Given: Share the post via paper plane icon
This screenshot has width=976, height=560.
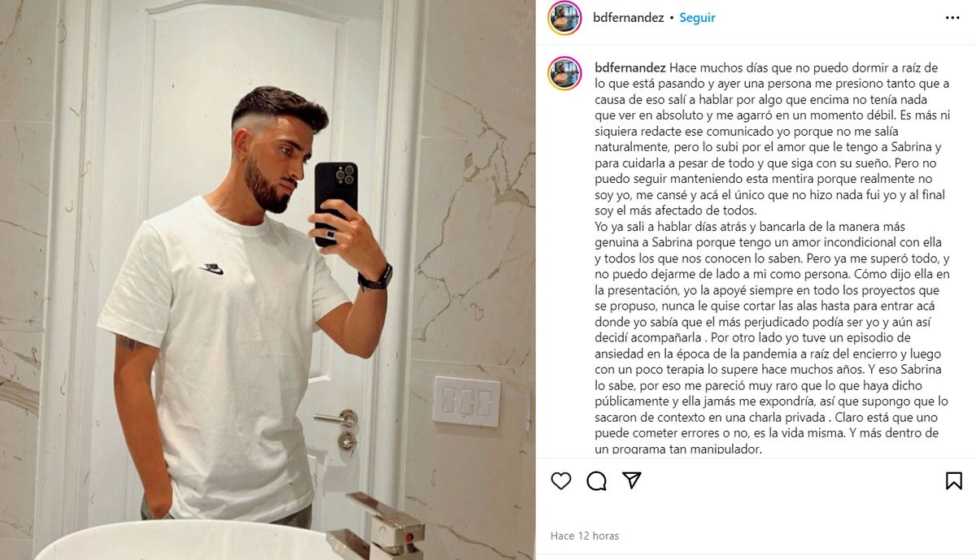Looking at the screenshot, I should tap(632, 480).
